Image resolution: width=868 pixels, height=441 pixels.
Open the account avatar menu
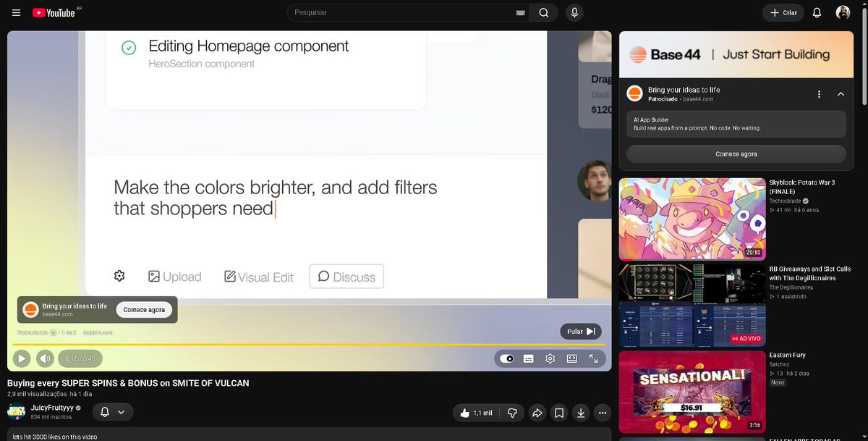(x=843, y=12)
